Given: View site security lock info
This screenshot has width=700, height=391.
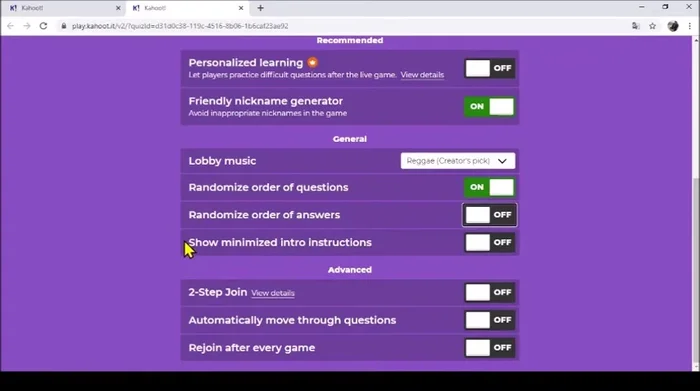Looking at the screenshot, I should click(x=63, y=26).
